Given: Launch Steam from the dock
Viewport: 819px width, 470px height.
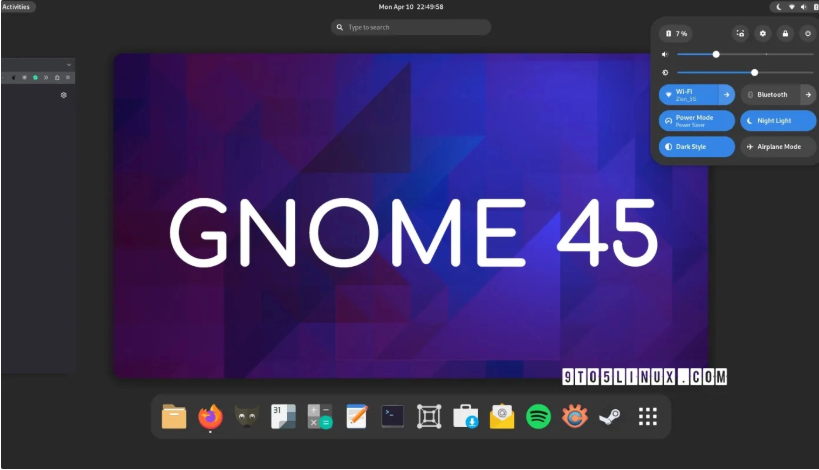Looking at the screenshot, I should (x=610, y=417).
